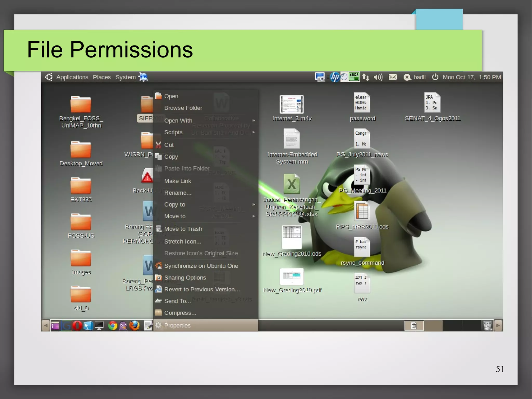Open the Desktop_Moved folder
532x399 pixels.
[x=81, y=149]
